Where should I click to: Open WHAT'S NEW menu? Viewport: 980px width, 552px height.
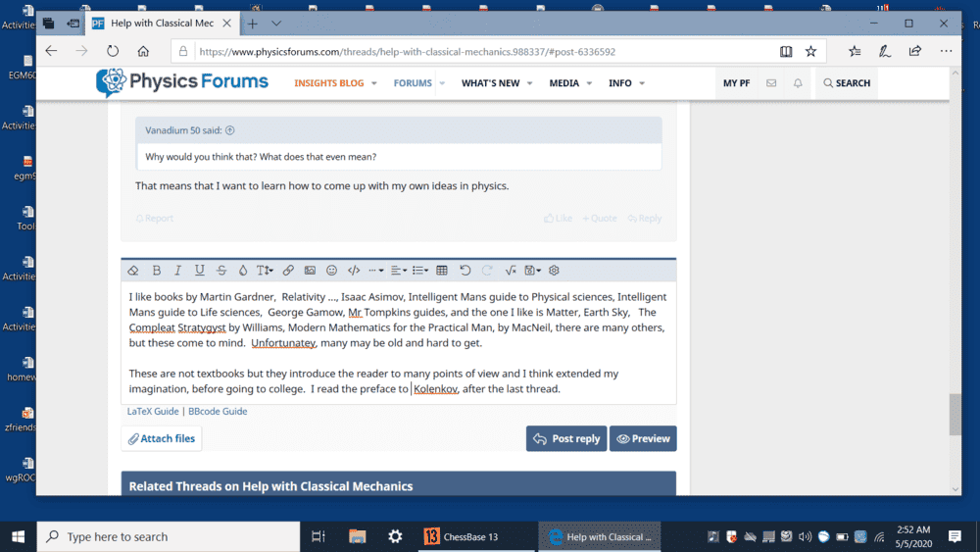491,83
